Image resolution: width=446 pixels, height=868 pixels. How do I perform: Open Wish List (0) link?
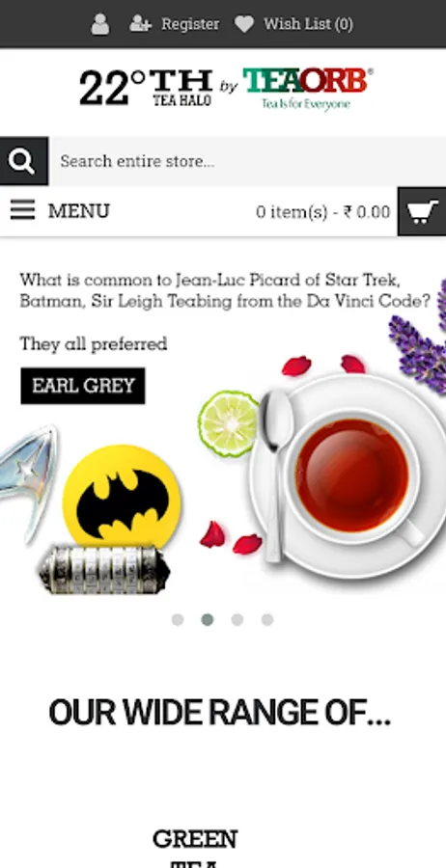point(308,24)
